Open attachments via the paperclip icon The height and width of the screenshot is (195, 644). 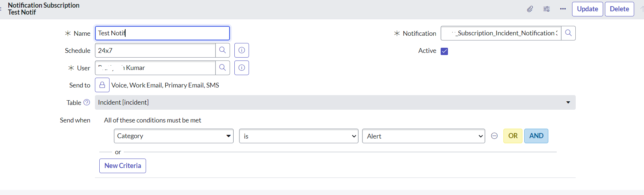530,9
